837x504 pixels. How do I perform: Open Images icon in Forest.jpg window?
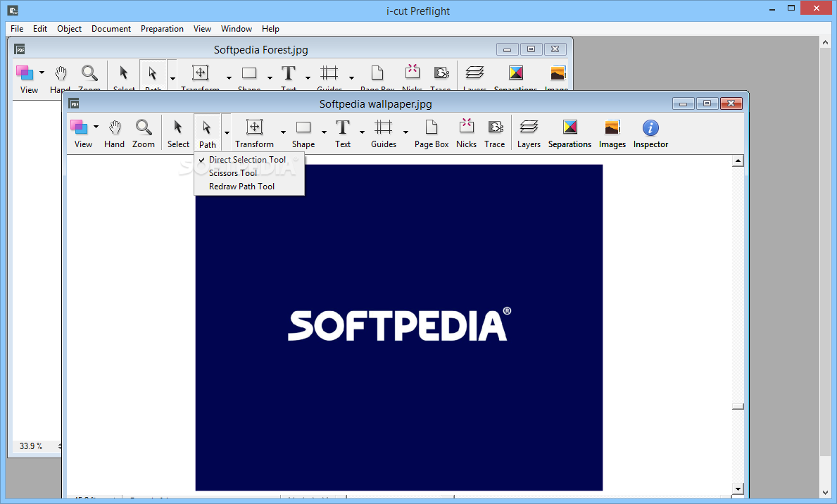click(558, 76)
